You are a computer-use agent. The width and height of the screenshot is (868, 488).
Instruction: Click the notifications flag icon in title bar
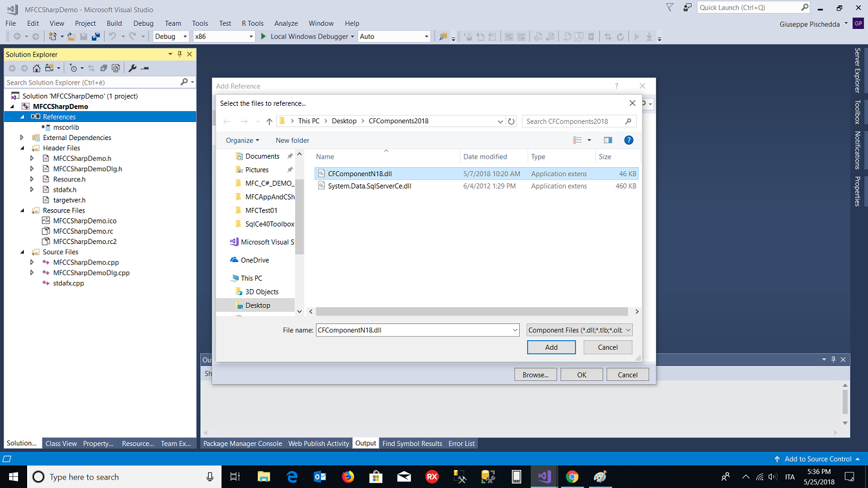coord(670,8)
